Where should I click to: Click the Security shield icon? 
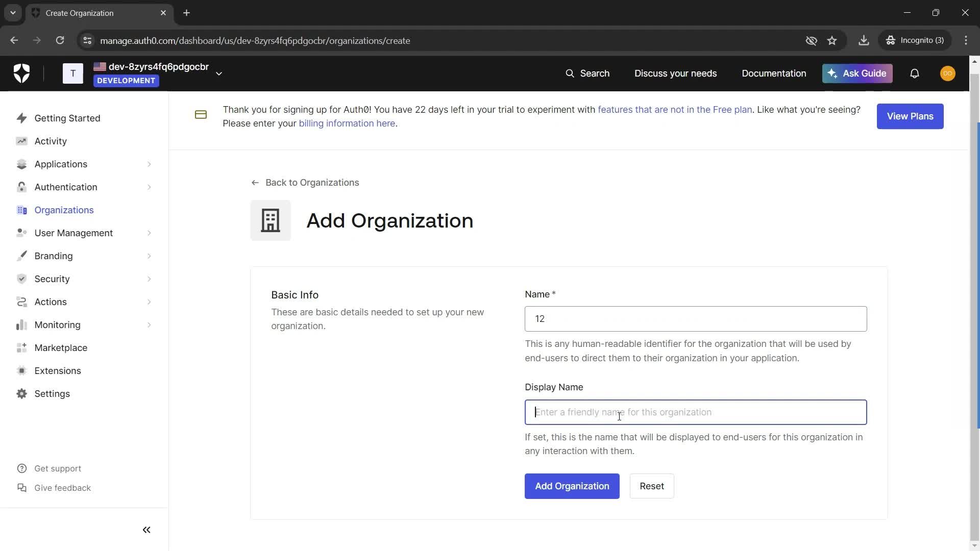click(x=21, y=279)
